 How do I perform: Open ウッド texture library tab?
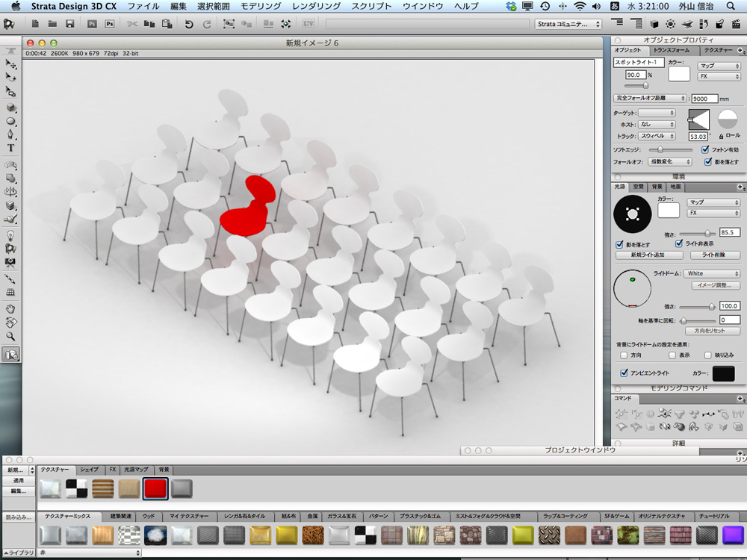pos(149,516)
